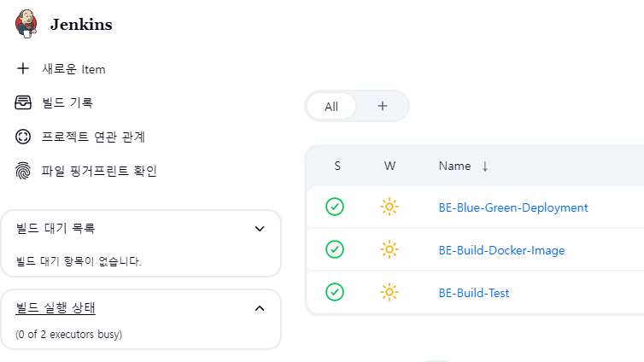Click the plus icon for 새로운 Item

pos(23,68)
